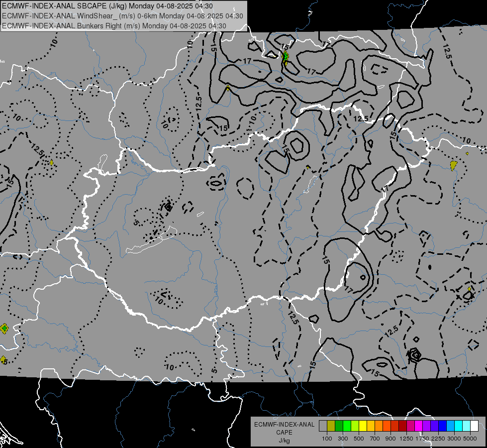
Task: Select the pure yellow legend swatch
Action: click(363, 426)
